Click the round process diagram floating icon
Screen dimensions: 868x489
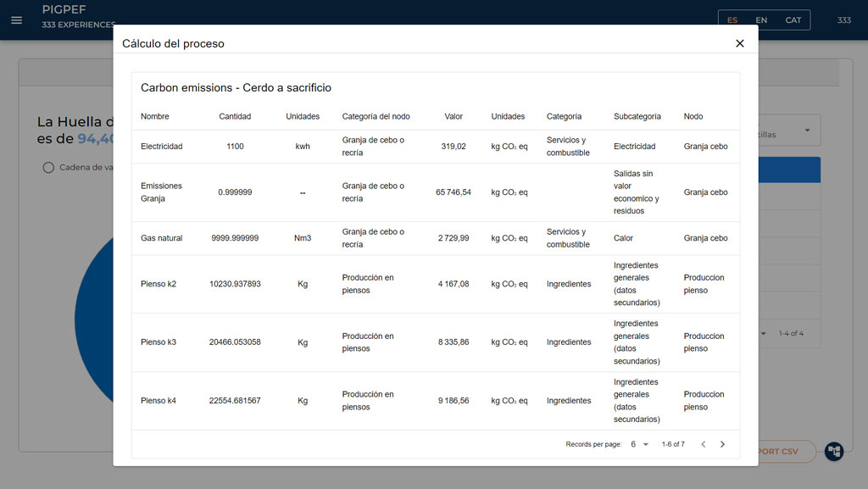point(833,451)
